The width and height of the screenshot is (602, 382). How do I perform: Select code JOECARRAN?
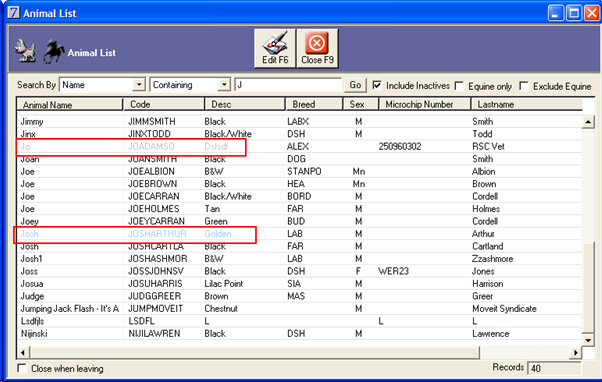tap(154, 196)
